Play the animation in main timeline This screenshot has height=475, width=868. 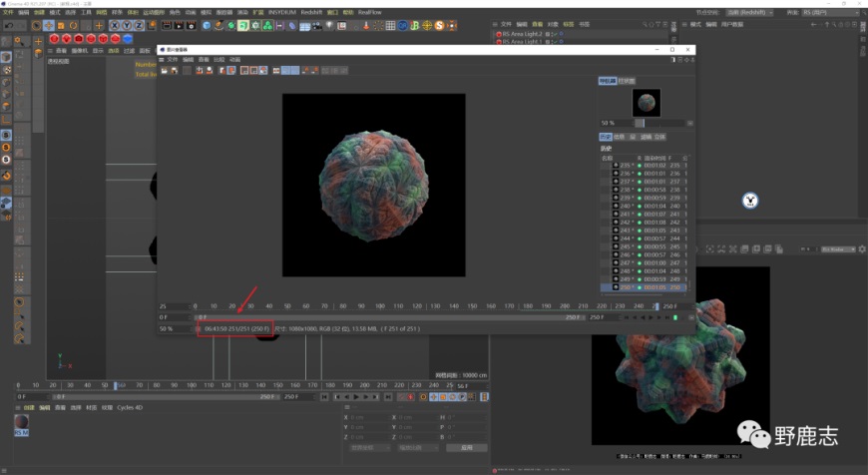click(x=356, y=397)
